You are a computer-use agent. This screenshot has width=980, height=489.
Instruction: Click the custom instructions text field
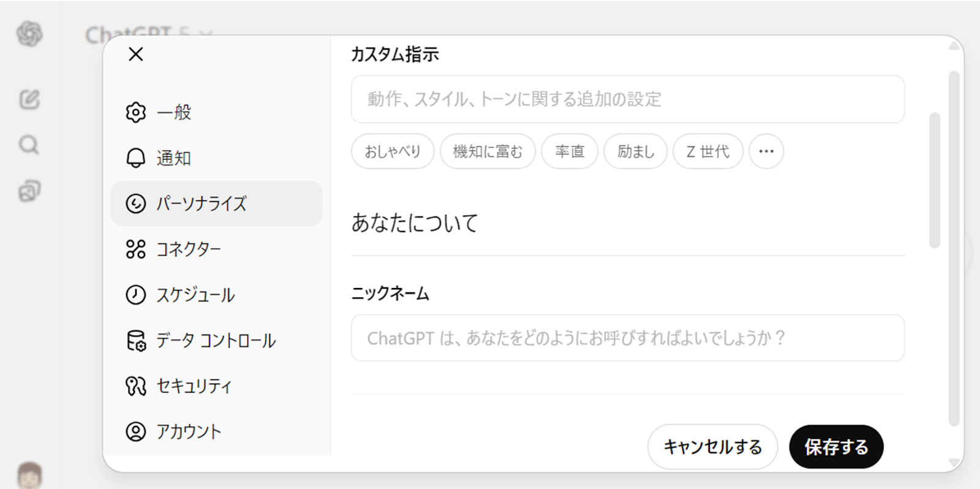(x=627, y=99)
